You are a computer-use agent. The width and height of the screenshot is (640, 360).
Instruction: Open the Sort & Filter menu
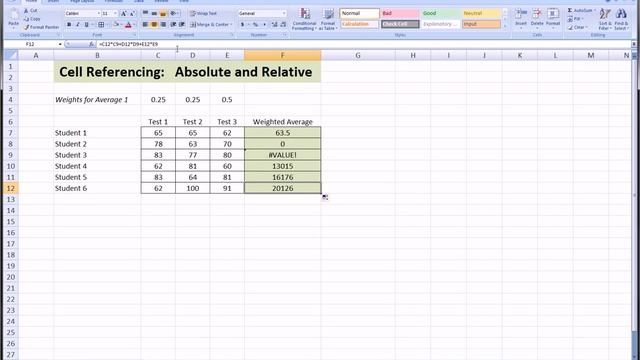click(x=604, y=19)
